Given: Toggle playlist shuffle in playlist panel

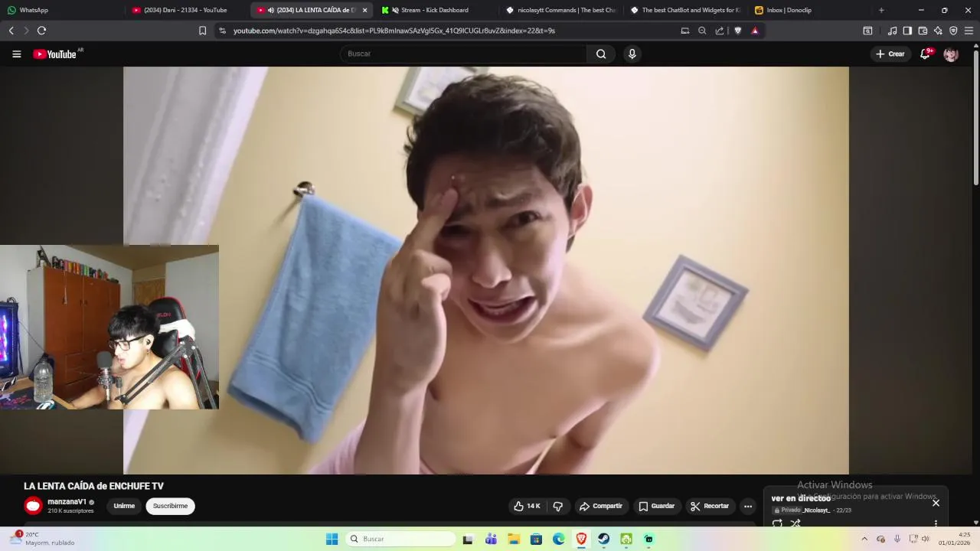Looking at the screenshot, I should point(795,523).
